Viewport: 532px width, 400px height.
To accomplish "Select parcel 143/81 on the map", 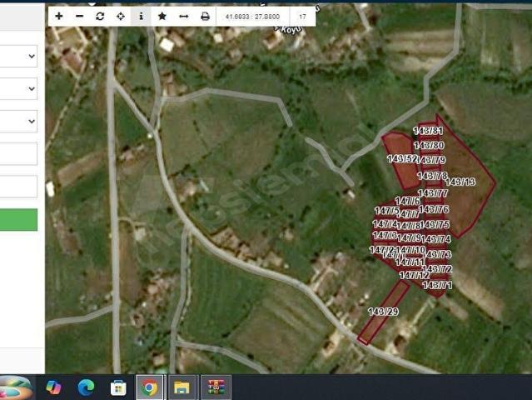I will point(428,131).
